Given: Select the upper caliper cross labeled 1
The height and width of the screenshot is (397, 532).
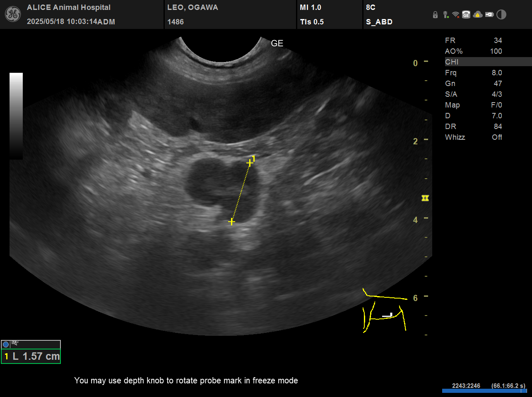Looking at the screenshot, I should pos(249,163).
